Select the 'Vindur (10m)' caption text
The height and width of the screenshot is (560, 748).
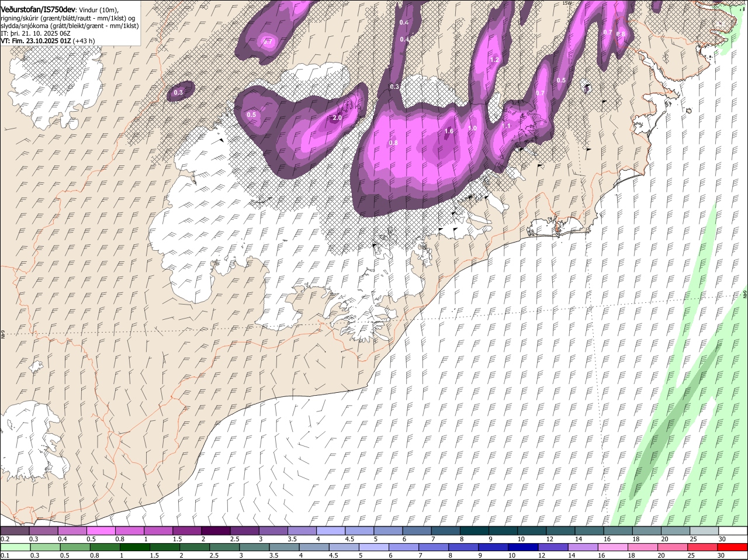pyautogui.click(x=98, y=10)
